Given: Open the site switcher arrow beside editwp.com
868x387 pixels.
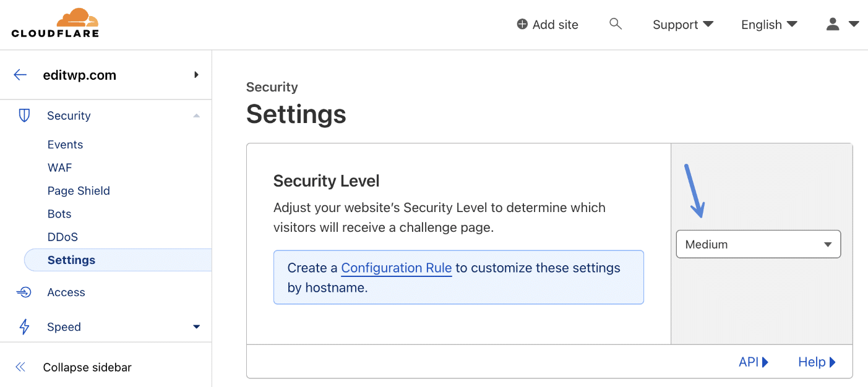Looking at the screenshot, I should click(196, 74).
